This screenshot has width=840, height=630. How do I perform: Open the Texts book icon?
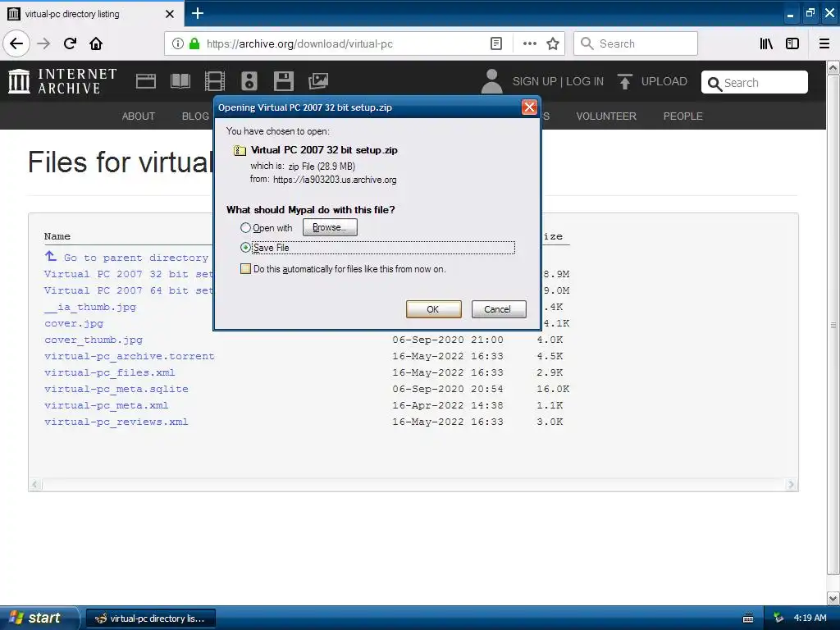coord(180,81)
